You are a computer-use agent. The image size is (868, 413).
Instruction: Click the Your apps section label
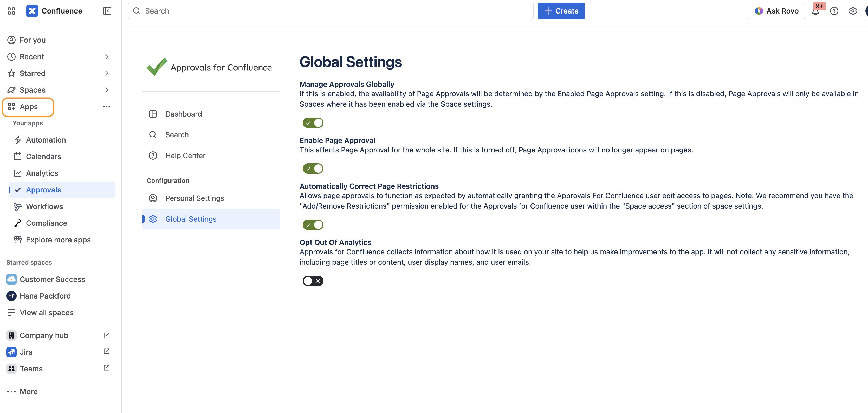pos(28,123)
